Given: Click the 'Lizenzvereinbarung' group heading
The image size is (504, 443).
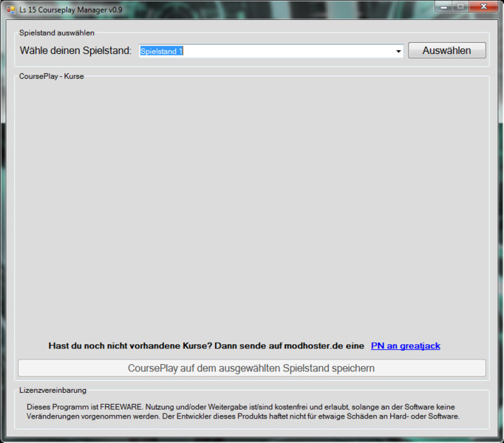Looking at the screenshot, I should pyautogui.click(x=52, y=390).
